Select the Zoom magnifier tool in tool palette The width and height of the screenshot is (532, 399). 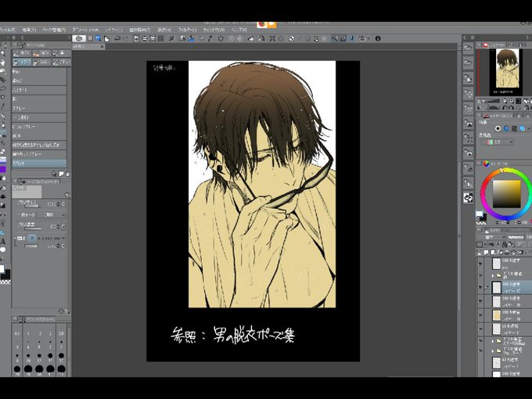2,54
